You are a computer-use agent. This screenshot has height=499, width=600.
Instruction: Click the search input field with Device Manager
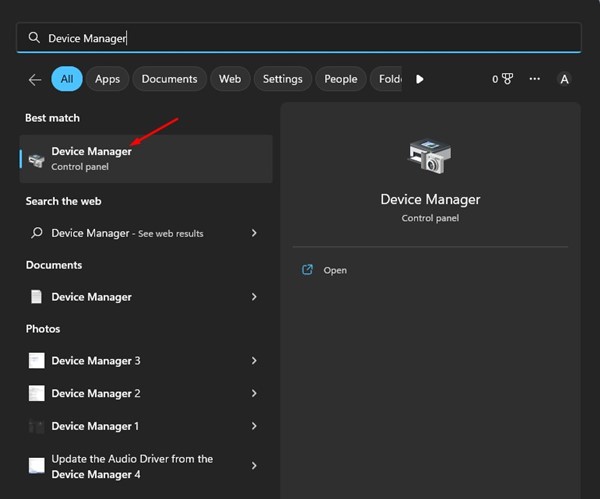[300, 38]
